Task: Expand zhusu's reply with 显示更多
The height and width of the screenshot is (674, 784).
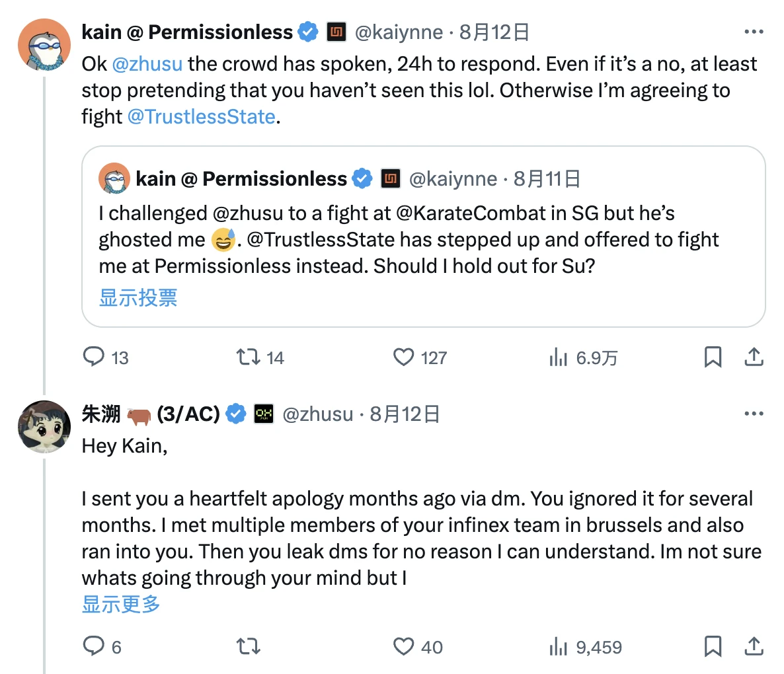Action: pyautogui.click(x=121, y=604)
